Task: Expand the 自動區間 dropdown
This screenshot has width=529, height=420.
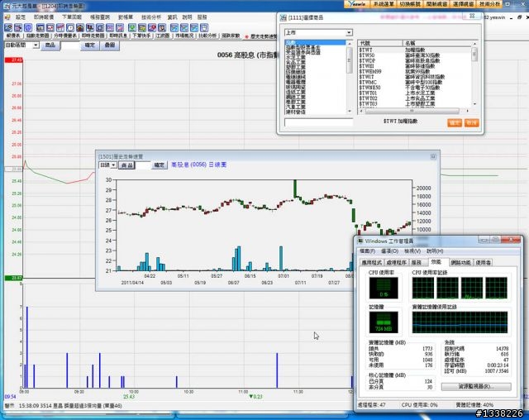Action: tap(36, 45)
